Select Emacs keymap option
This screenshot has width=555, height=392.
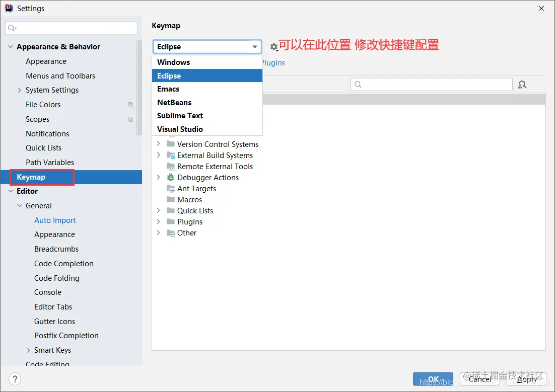[207, 89]
